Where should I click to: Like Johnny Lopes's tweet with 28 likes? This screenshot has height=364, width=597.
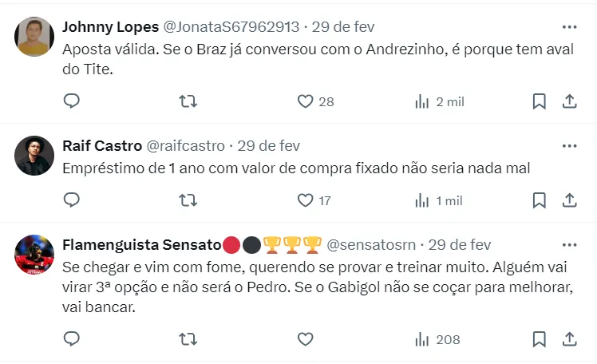305,101
